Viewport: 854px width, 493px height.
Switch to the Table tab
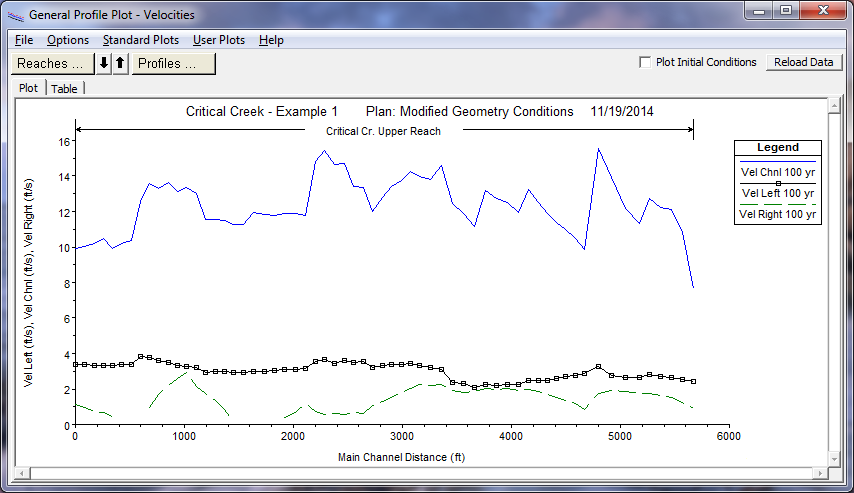[x=65, y=88]
